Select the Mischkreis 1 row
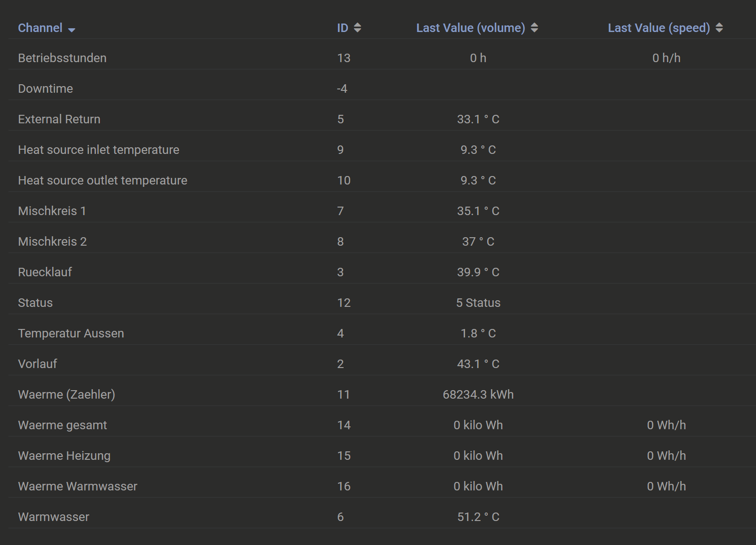The image size is (756, 545). click(x=52, y=211)
